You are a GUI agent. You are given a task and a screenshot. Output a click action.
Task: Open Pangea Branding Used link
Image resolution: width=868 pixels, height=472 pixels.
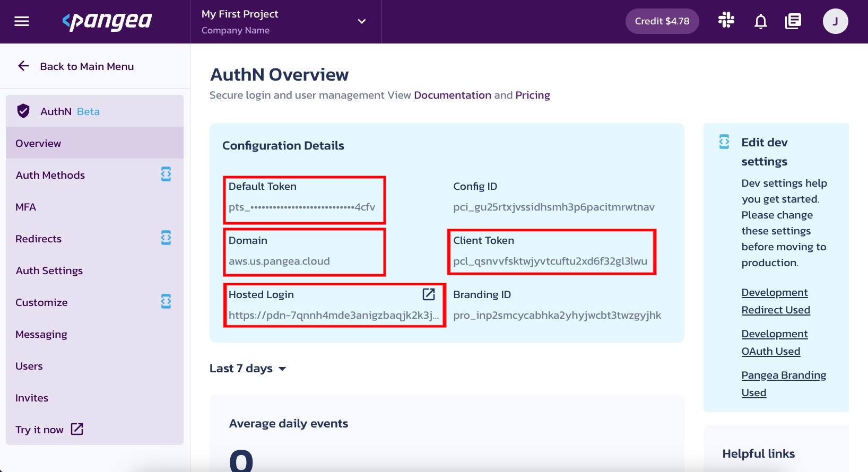[784, 383]
